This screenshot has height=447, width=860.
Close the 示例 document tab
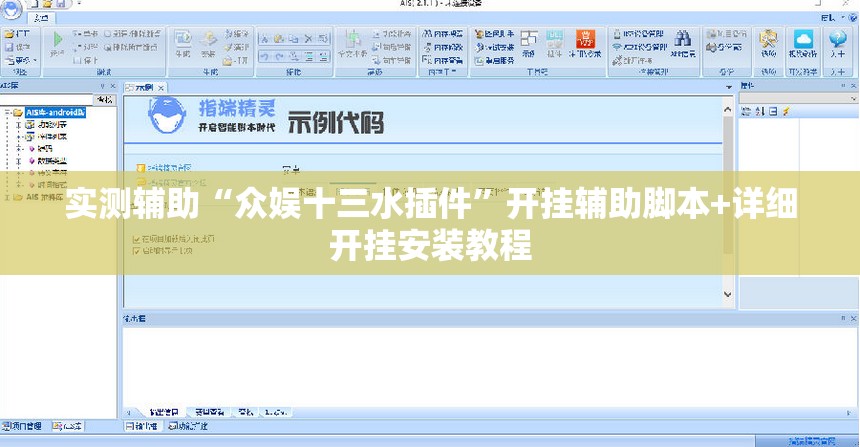coord(161,88)
